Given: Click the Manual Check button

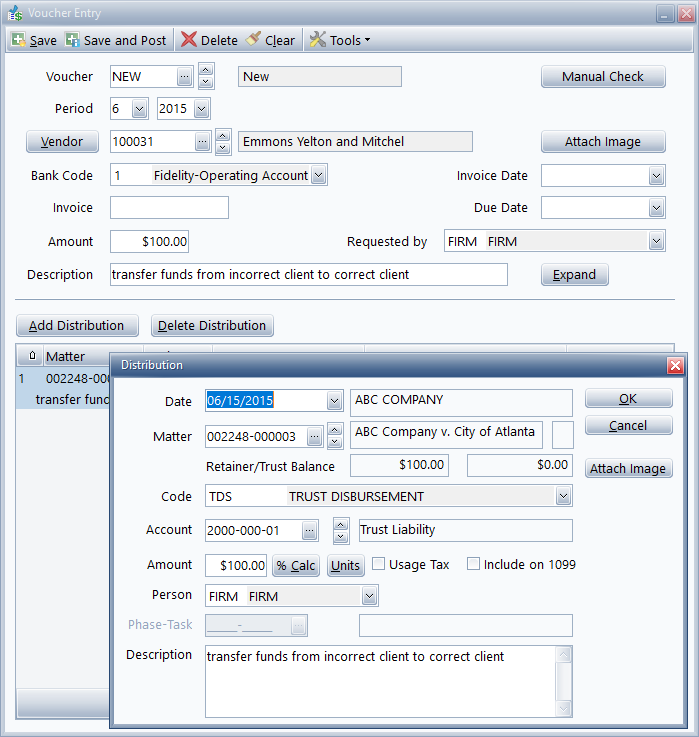Looking at the screenshot, I should point(603,77).
